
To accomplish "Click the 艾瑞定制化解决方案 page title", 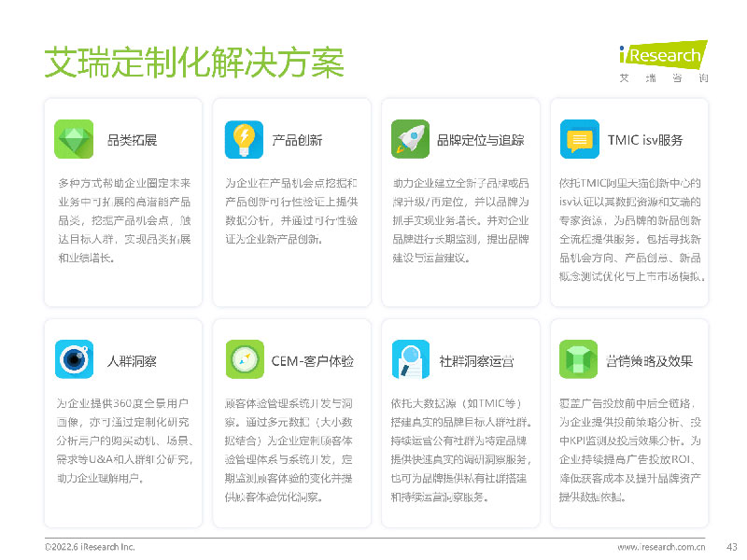I will (x=194, y=63).
